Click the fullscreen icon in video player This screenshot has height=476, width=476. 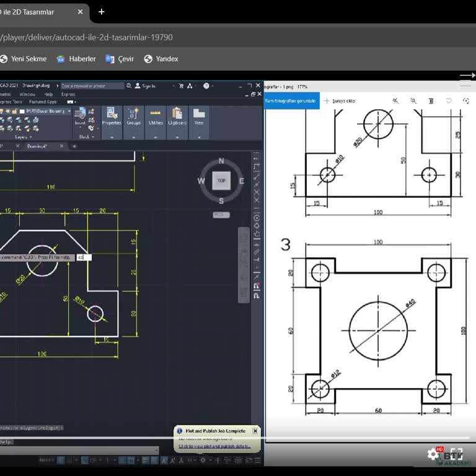(456, 454)
